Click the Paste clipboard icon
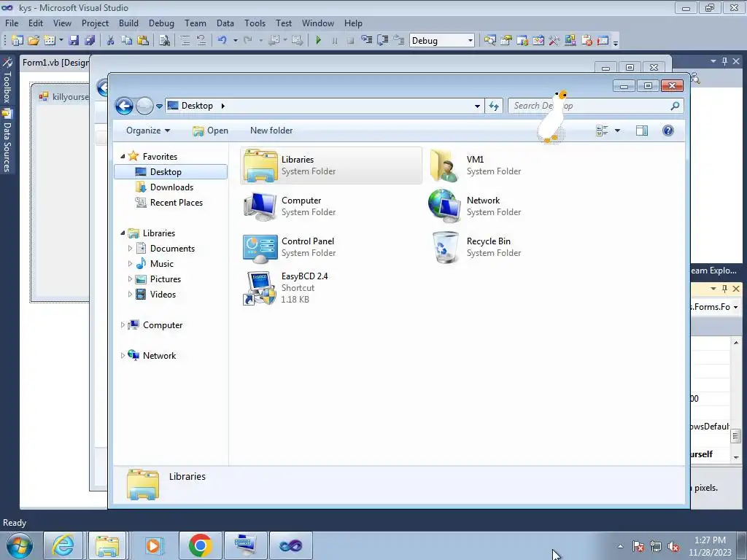The height and width of the screenshot is (560, 747). pyautogui.click(x=142, y=41)
